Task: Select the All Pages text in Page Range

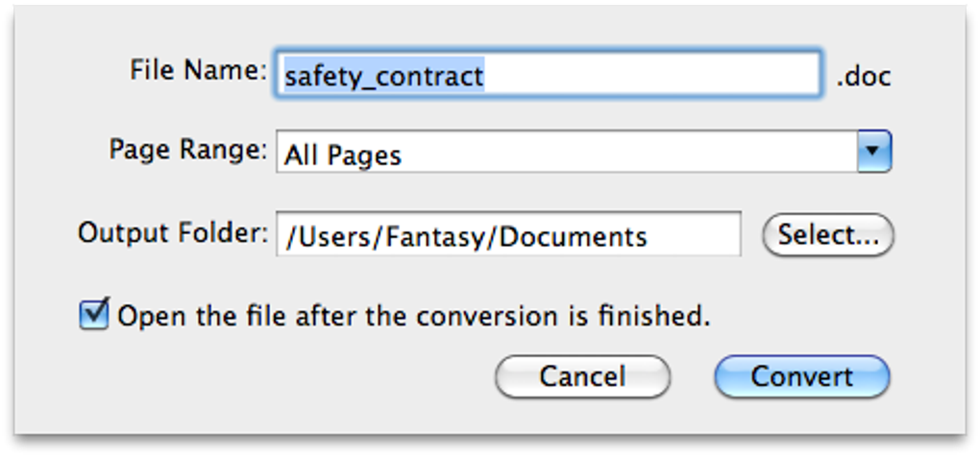Action: [342, 156]
